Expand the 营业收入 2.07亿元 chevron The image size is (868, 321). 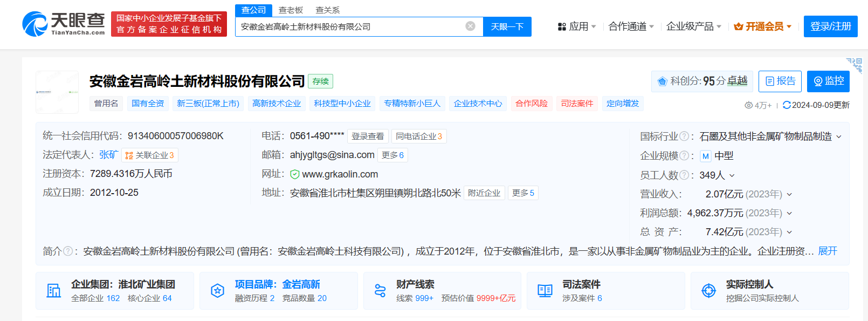[x=789, y=194]
